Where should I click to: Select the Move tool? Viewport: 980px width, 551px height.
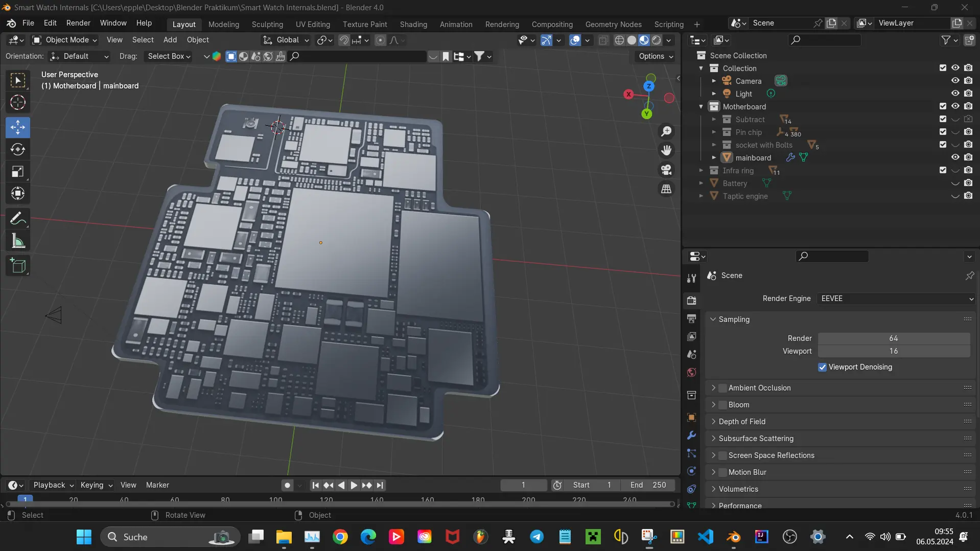tap(18, 127)
